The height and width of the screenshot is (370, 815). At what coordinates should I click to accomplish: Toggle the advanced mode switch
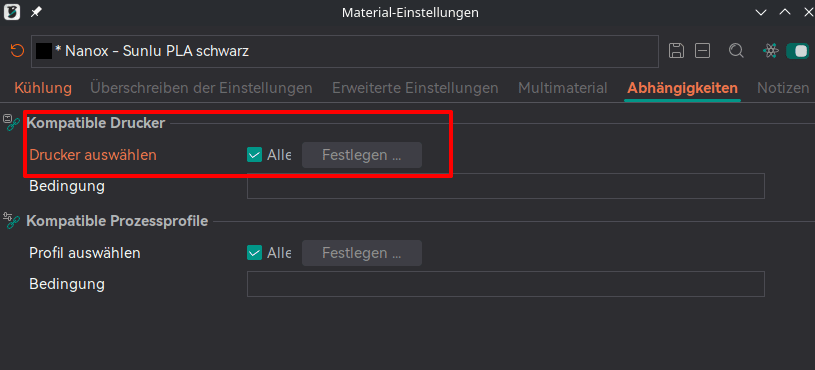click(797, 50)
